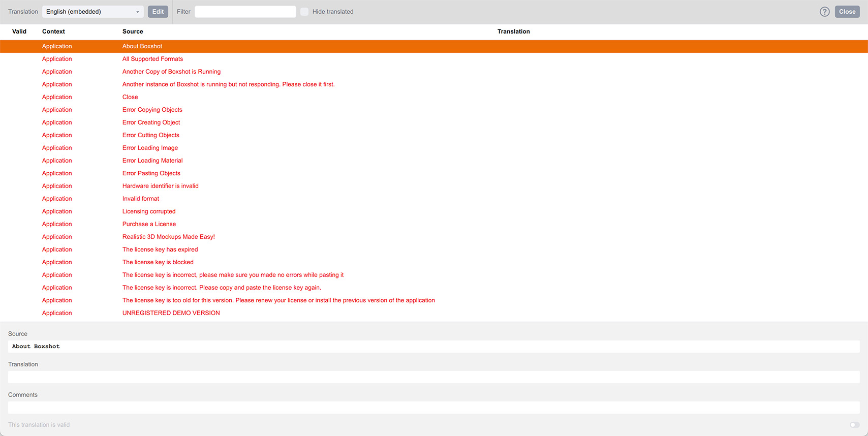Select the 'Purchase a License' entry
Image resolution: width=868 pixels, height=436 pixels.
[x=149, y=224]
